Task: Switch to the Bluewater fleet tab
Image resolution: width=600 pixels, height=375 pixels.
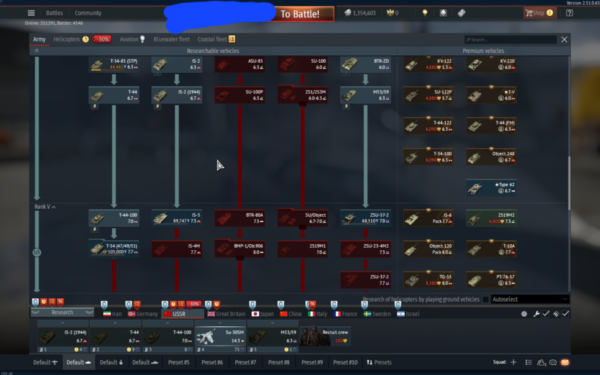Action: point(171,39)
